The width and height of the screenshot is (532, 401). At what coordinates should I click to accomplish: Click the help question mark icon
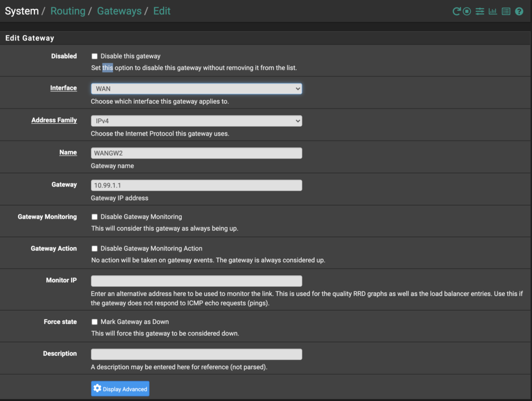click(518, 11)
